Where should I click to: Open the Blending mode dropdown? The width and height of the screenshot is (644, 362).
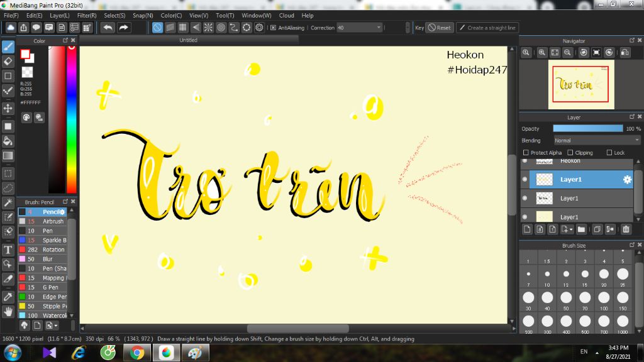[x=596, y=140]
